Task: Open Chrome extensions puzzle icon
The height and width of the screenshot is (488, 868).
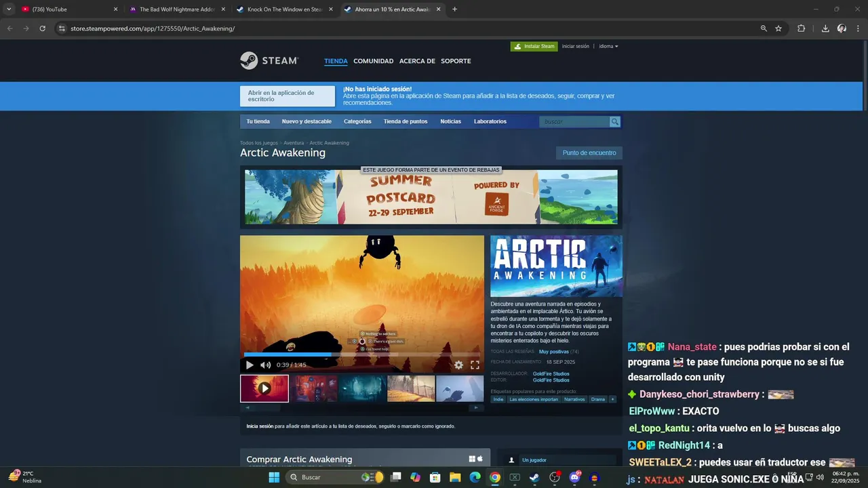Action: coord(802,28)
